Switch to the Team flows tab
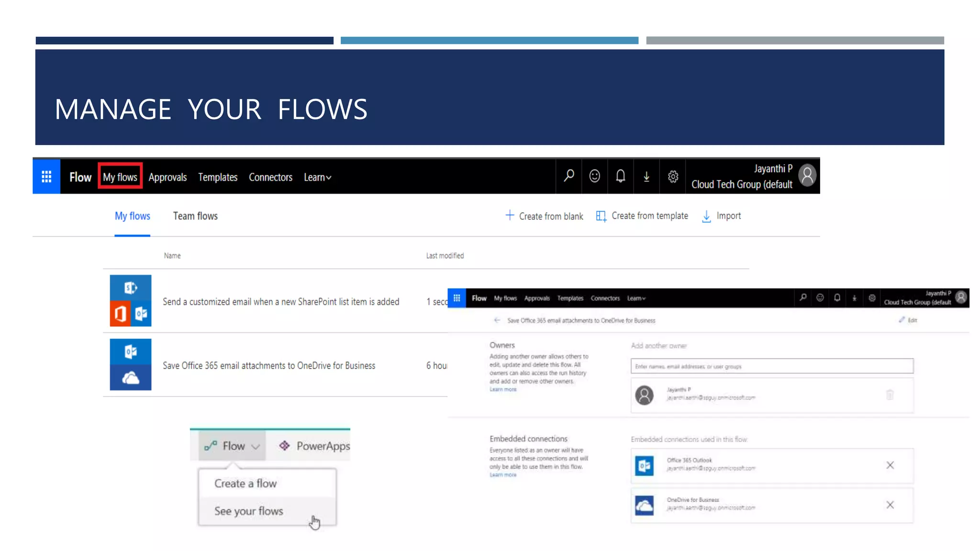 [195, 216]
